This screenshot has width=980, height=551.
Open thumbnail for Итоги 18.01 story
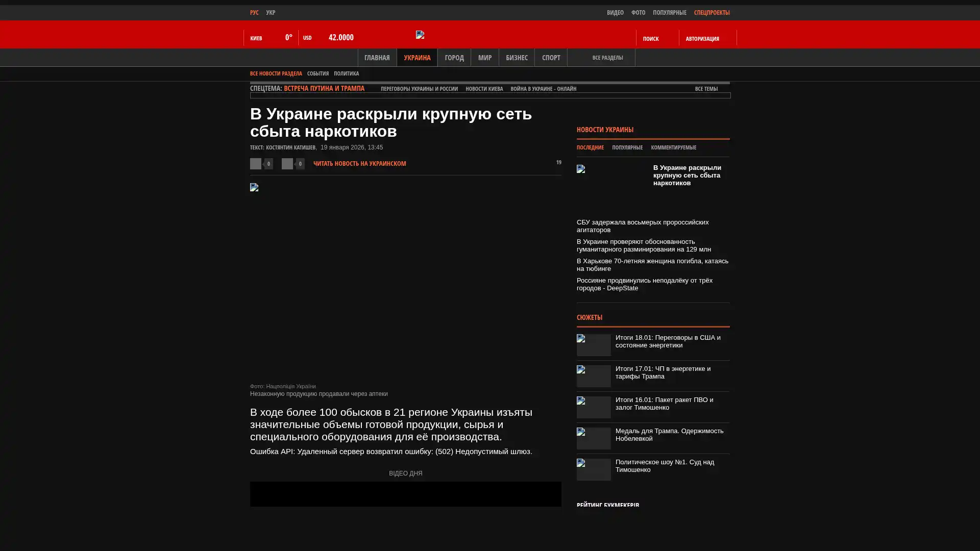[594, 345]
